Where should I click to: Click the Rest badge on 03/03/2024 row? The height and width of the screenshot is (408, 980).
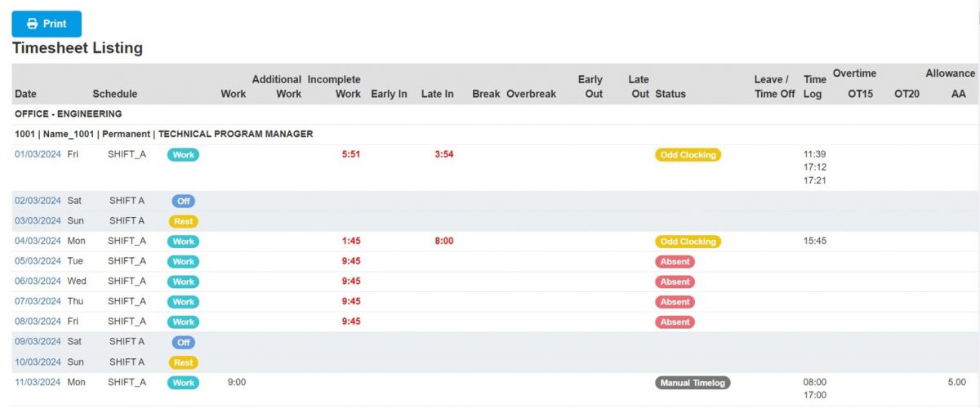(x=184, y=221)
